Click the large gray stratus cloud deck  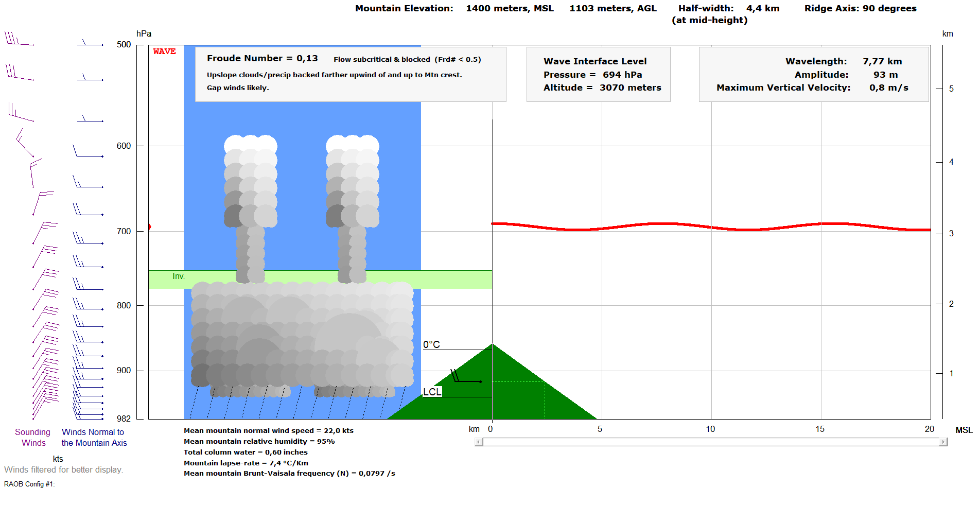302,335
